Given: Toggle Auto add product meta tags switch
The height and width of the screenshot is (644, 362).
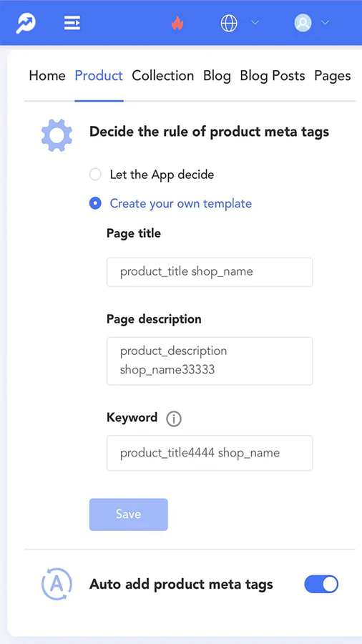Looking at the screenshot, I should click(x=321, y=584).
